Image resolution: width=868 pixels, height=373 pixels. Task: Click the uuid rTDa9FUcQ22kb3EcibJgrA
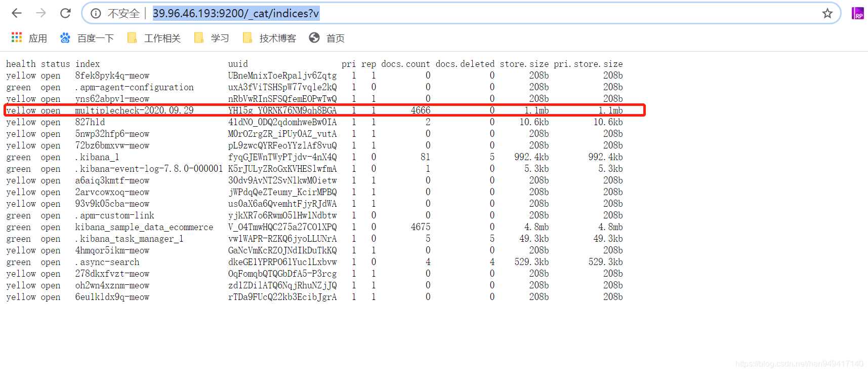pyautogui.click(x=282, y=297)
